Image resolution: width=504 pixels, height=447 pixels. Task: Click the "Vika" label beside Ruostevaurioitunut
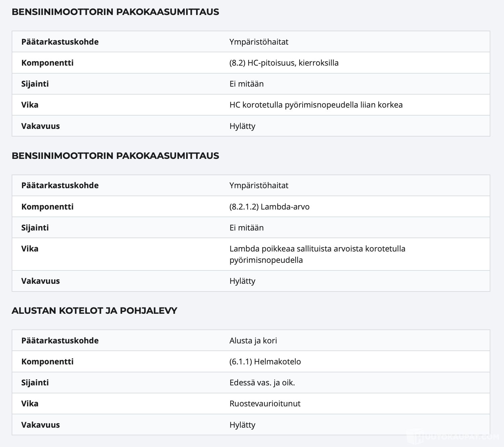[x=30, y=403]
